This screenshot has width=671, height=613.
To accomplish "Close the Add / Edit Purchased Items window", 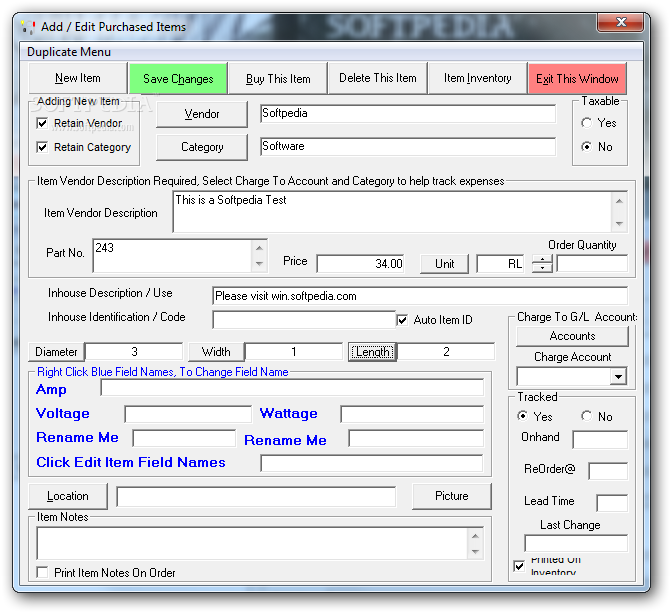I will pyautogui.click(x=620, y=22).
